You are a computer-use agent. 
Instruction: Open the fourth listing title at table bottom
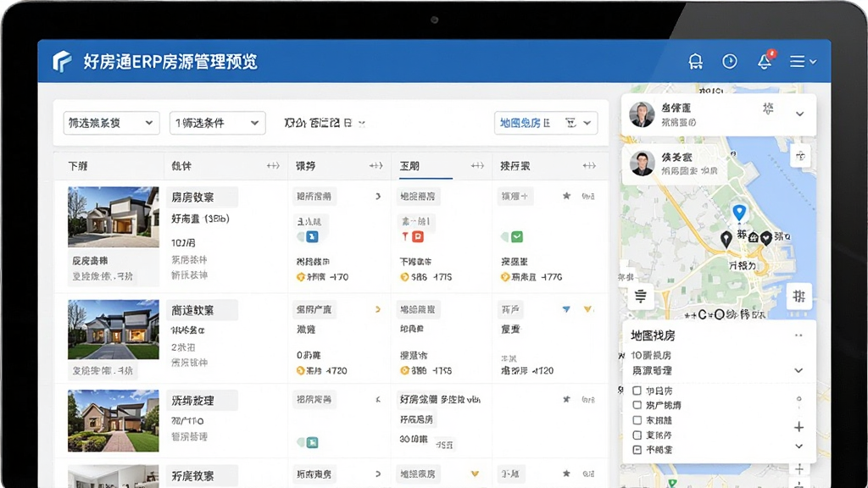192,476
